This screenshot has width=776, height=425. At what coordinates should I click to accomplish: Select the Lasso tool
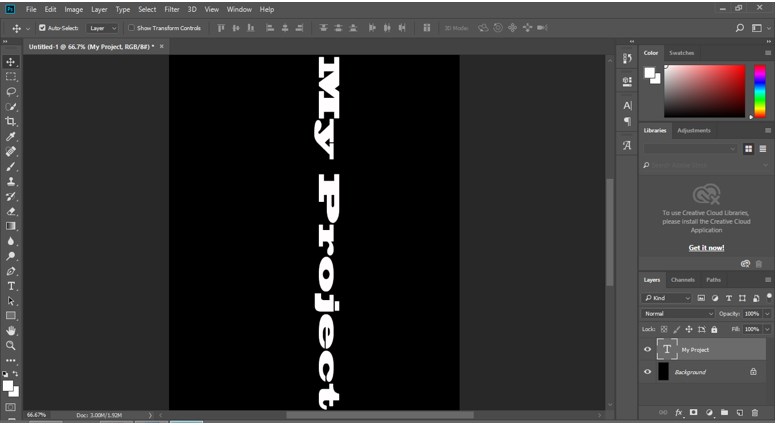click(10, 92)
